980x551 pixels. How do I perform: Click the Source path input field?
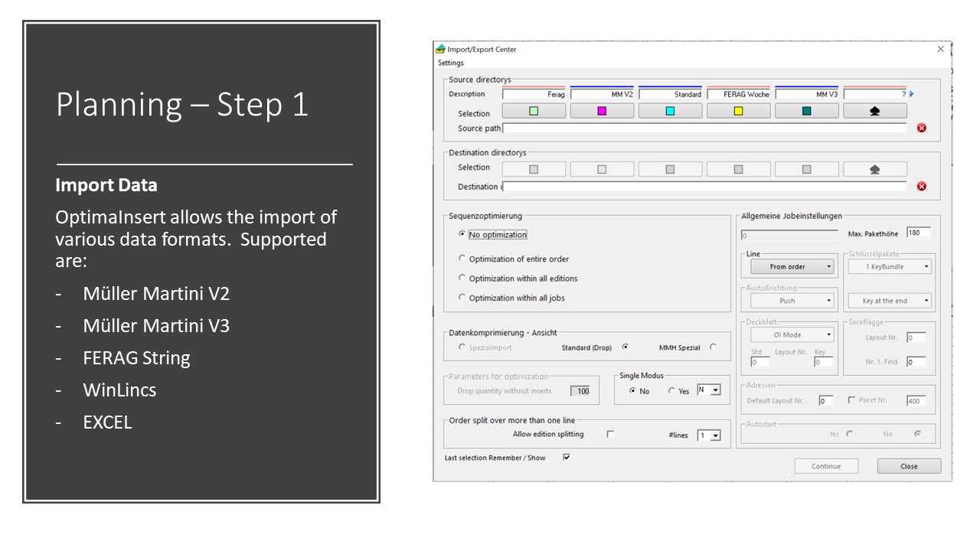coord(704,128)
